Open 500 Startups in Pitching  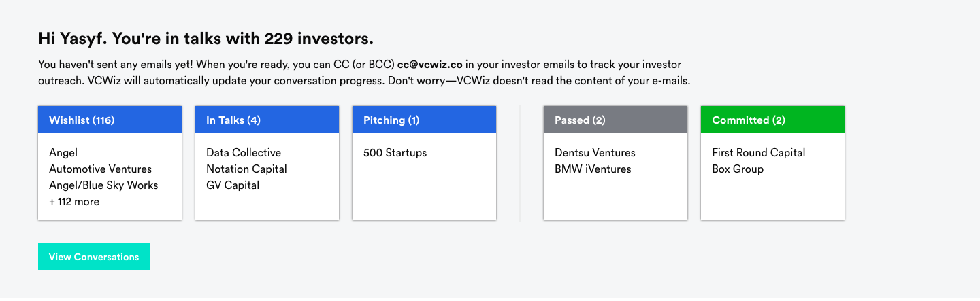coord(395,153)
